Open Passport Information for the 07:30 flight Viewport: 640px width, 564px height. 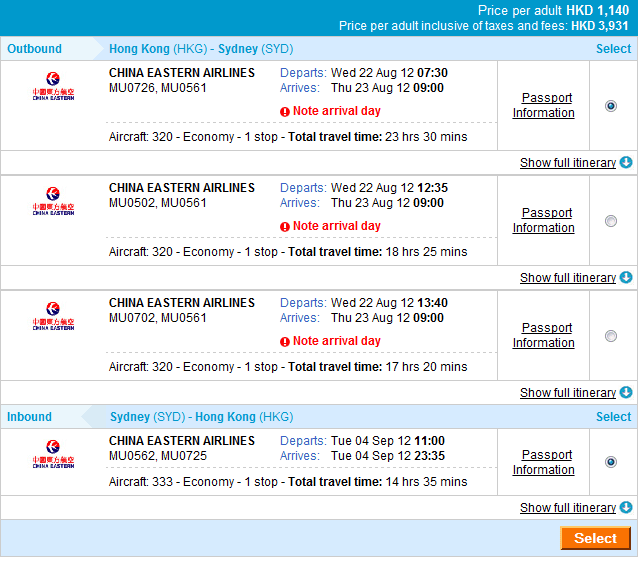click(x=543, y=105)
